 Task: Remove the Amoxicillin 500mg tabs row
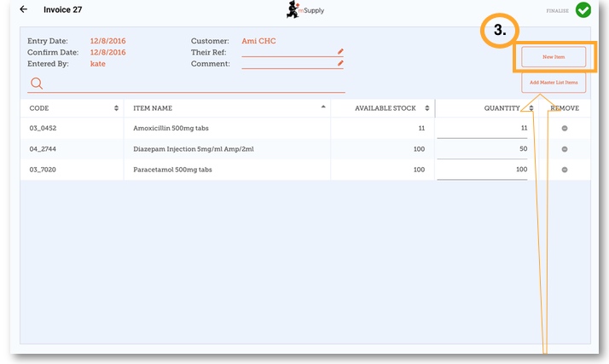(564, 128)
